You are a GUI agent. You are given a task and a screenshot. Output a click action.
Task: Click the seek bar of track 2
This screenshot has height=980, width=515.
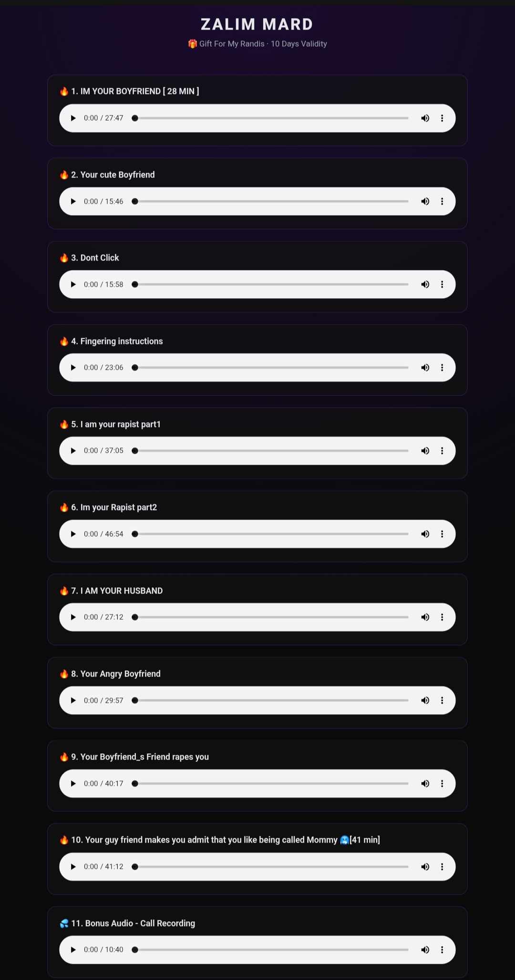tap(272, 201)
